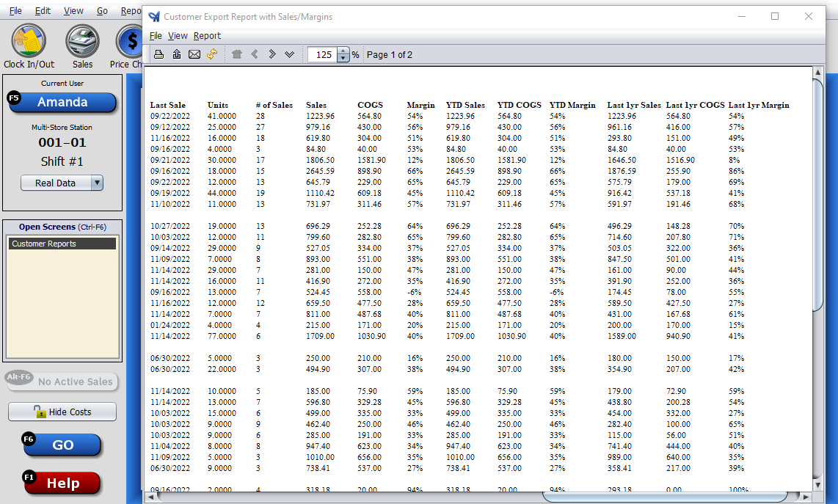Open File menu in main window
This screenshot has width=838, height=504.
(15, 11)
